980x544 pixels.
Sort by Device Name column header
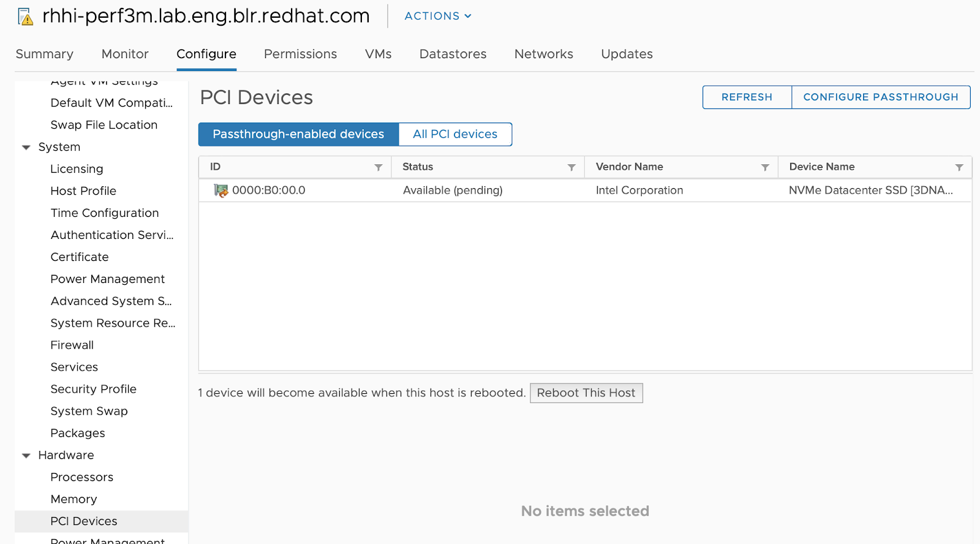click(x=822, y=167)
